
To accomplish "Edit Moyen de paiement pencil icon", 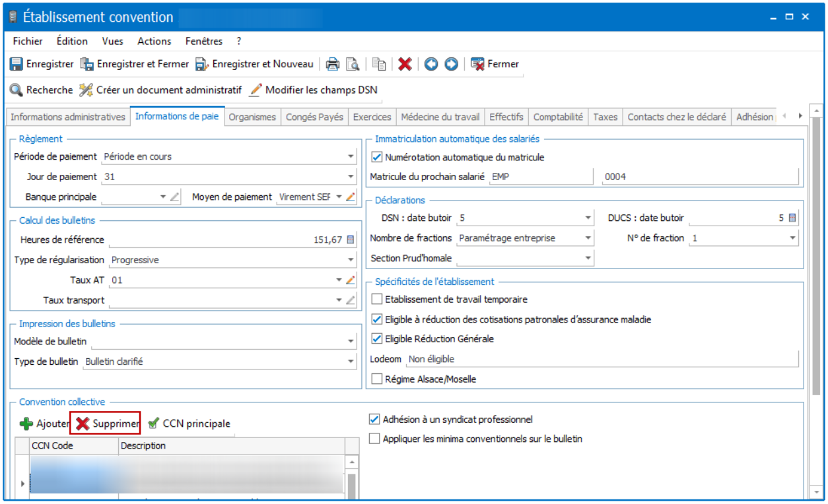I will click(x=351, y=197).
